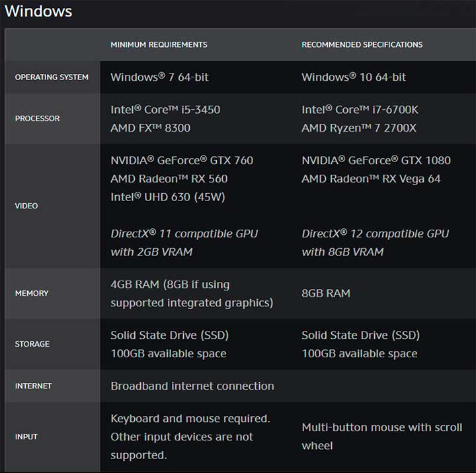Select "Windows® 10 64-bit" cell
The width and height of the screenshot is (476, 473).
point(354,77)
